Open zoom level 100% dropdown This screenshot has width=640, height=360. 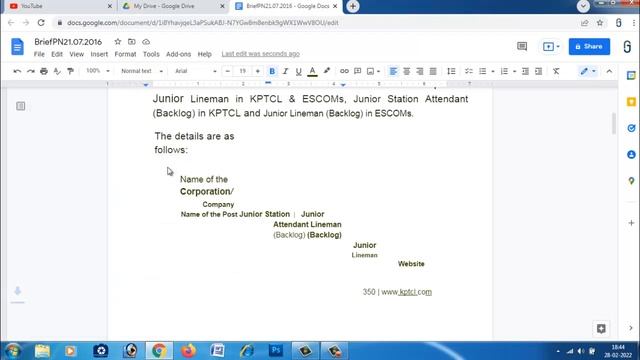(x=98, y=71)
